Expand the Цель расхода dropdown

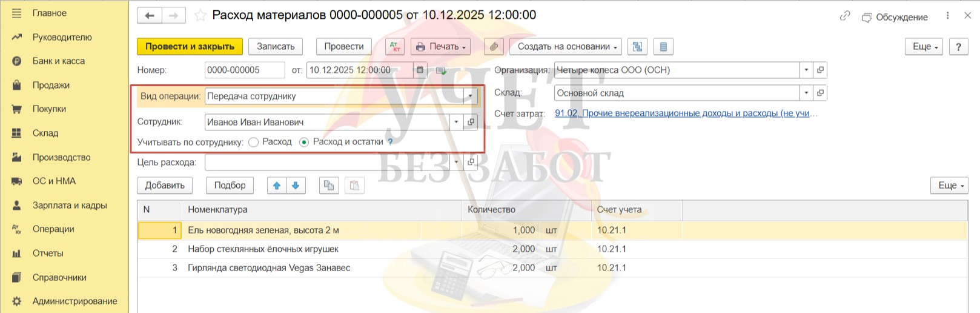457,163
